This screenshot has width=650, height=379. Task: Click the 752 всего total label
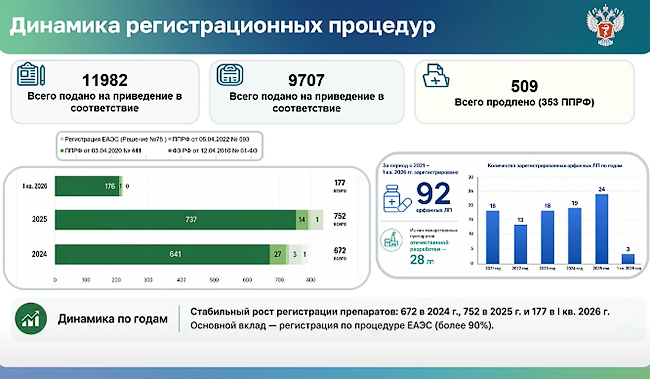[340, 219]
